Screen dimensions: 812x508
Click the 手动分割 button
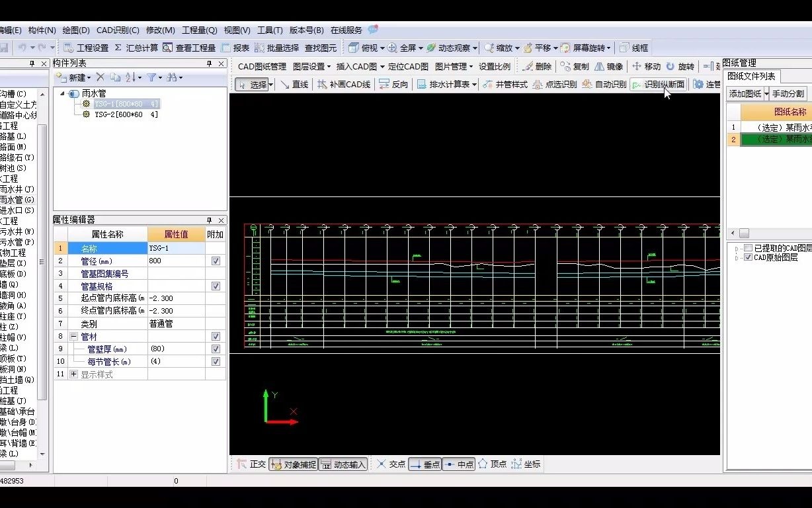787,93
